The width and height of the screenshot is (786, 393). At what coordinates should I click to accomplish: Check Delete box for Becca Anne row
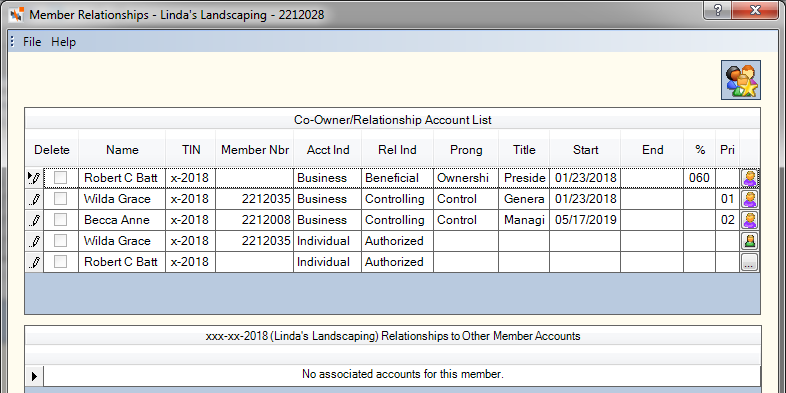point(60,220)
